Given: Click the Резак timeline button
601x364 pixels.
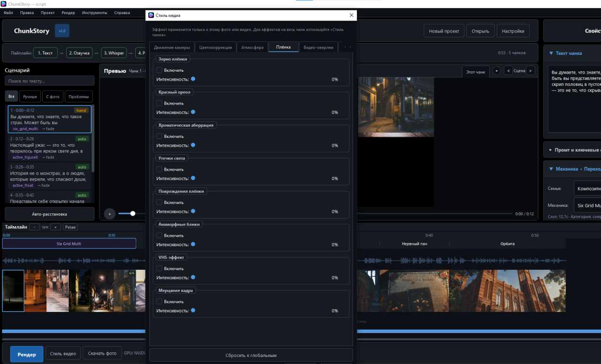Looking at the screenshot, I should (70, 227).
